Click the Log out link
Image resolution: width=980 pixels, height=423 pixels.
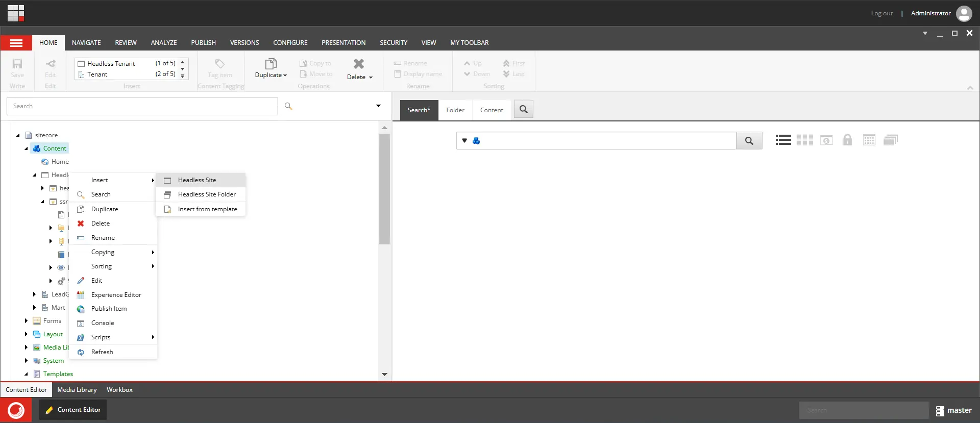(881, 13)
